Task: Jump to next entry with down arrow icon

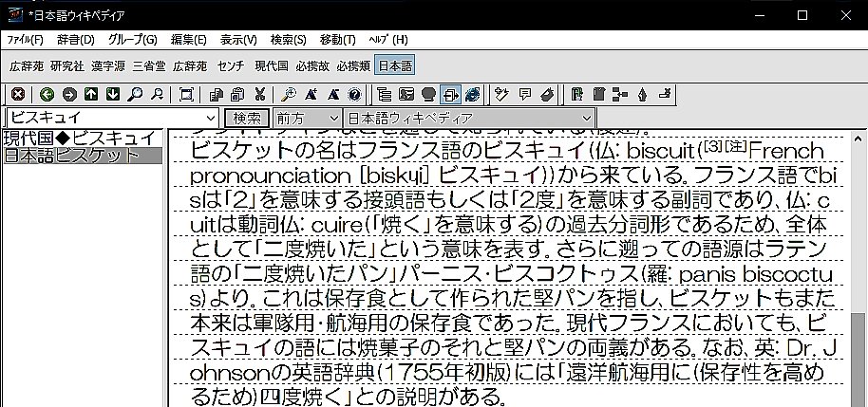Action: pyautogui.click(x=113, y=95)
